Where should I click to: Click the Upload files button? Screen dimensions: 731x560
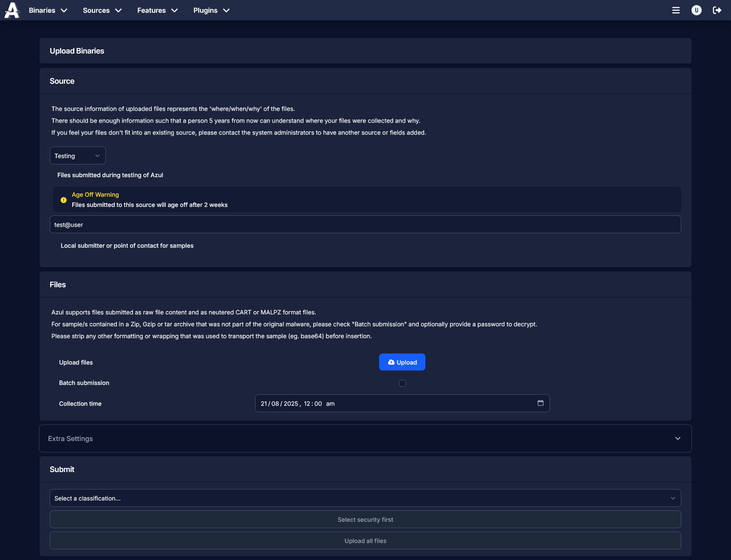[402, 362]
